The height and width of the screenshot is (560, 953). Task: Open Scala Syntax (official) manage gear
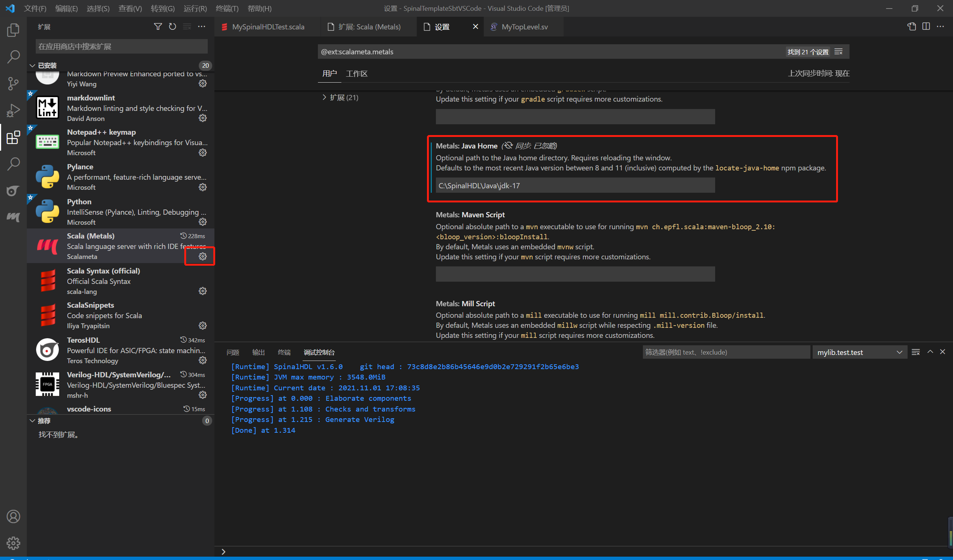203,291
